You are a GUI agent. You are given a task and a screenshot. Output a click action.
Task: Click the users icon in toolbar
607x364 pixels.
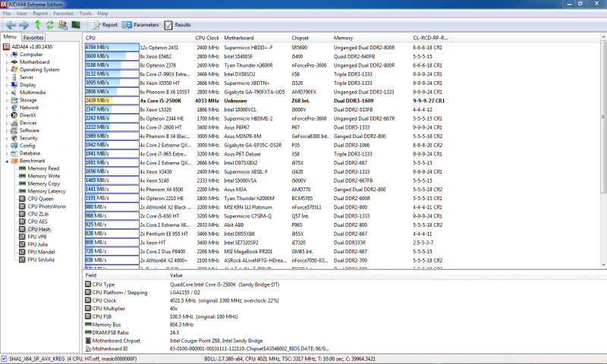(x=63, y=25)
